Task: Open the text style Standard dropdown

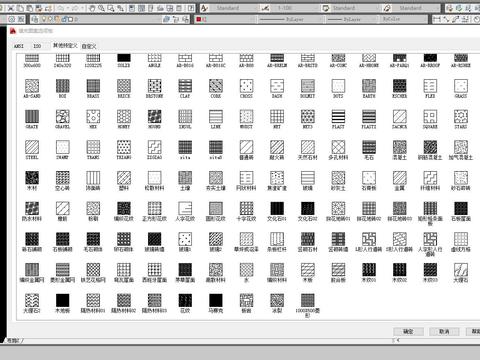Action: pos(233,8)
